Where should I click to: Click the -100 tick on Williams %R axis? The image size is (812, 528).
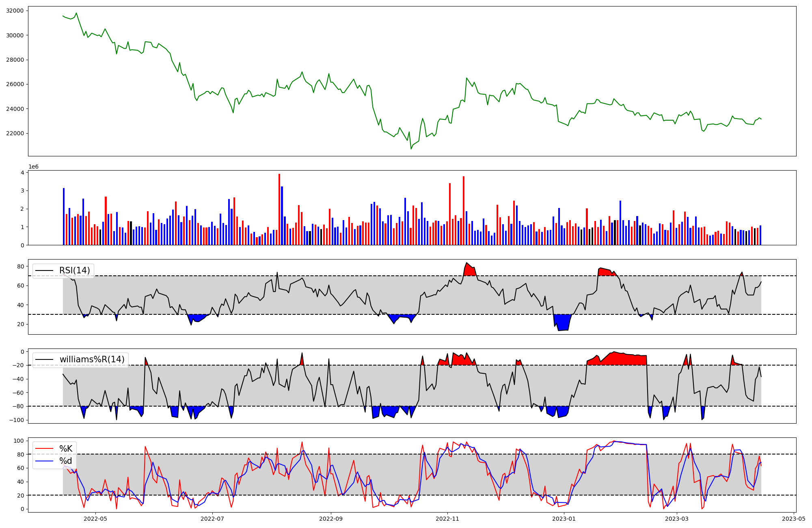point(17,420)
